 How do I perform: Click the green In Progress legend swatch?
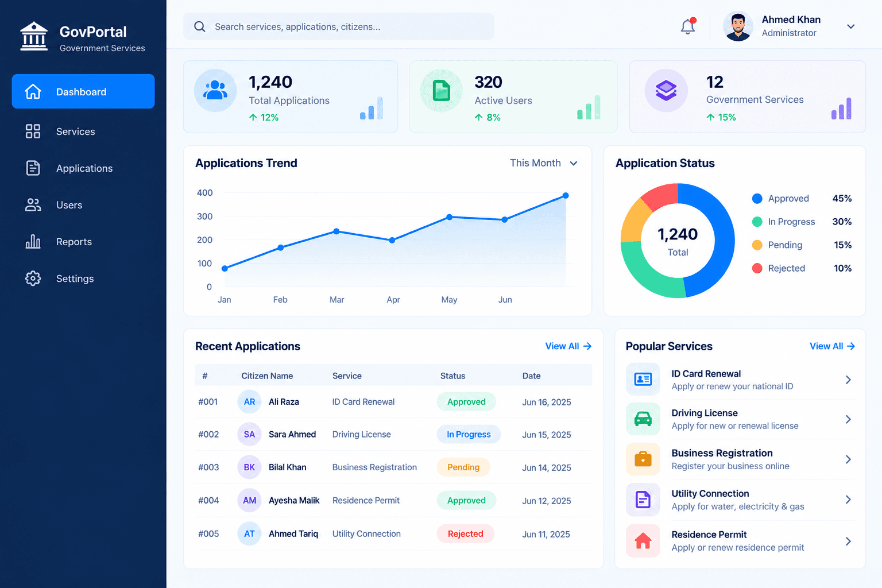pos(757,222)
